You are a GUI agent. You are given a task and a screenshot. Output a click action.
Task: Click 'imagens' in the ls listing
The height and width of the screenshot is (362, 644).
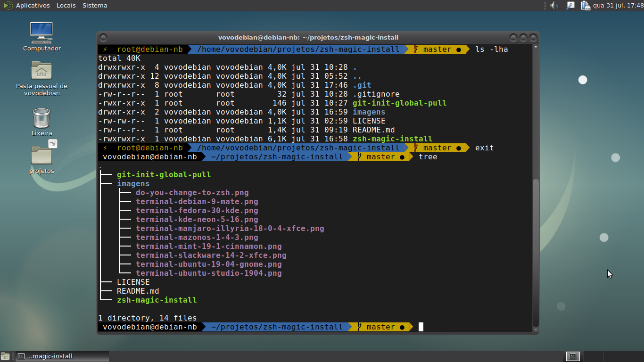pos(369,112)
